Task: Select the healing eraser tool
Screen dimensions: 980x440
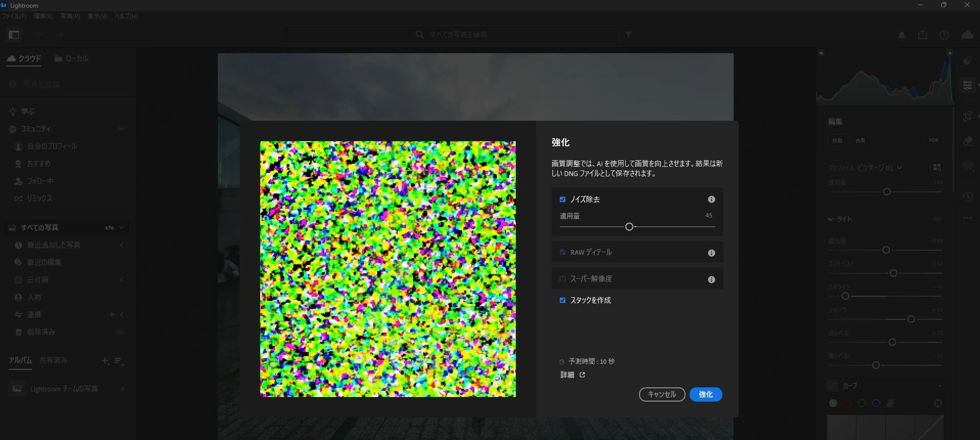Action: click(967, 141)
